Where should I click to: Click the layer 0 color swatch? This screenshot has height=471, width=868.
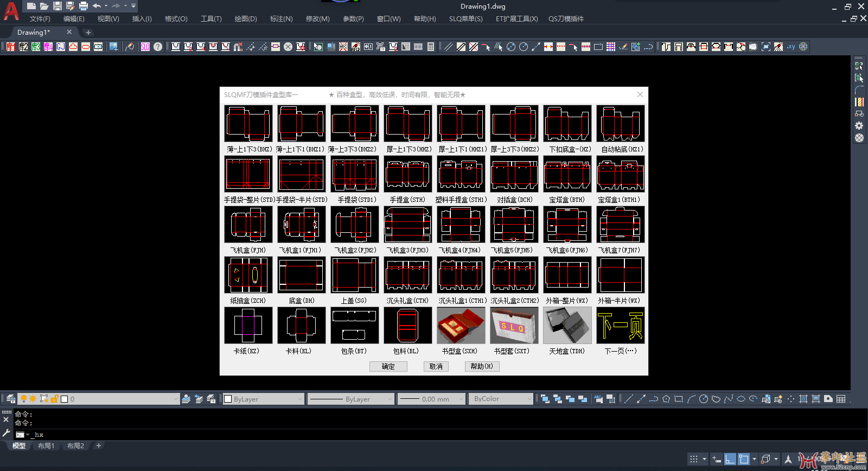coord(65,399)
